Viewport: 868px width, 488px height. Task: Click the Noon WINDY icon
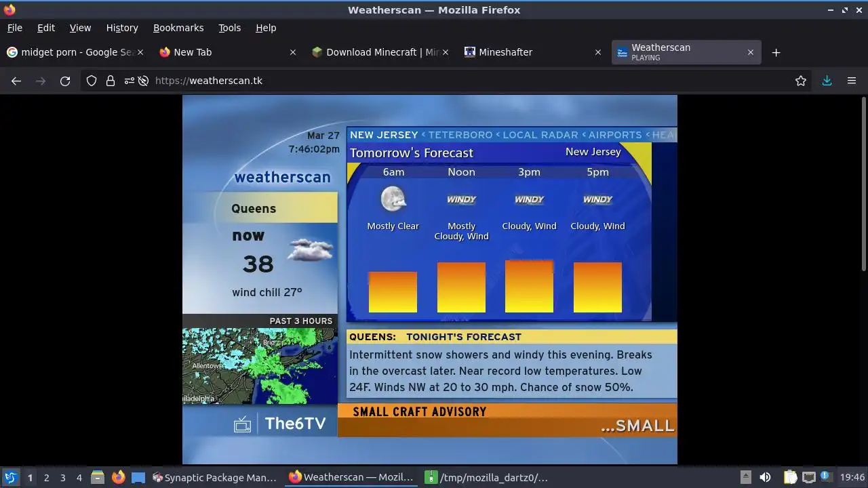[461, 199]
